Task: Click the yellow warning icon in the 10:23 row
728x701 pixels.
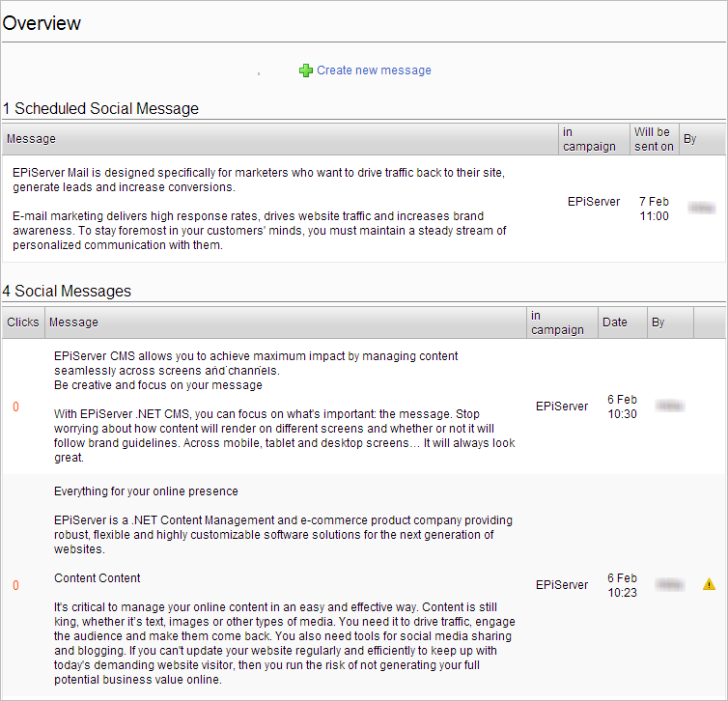Action: [x=709, y=584]
